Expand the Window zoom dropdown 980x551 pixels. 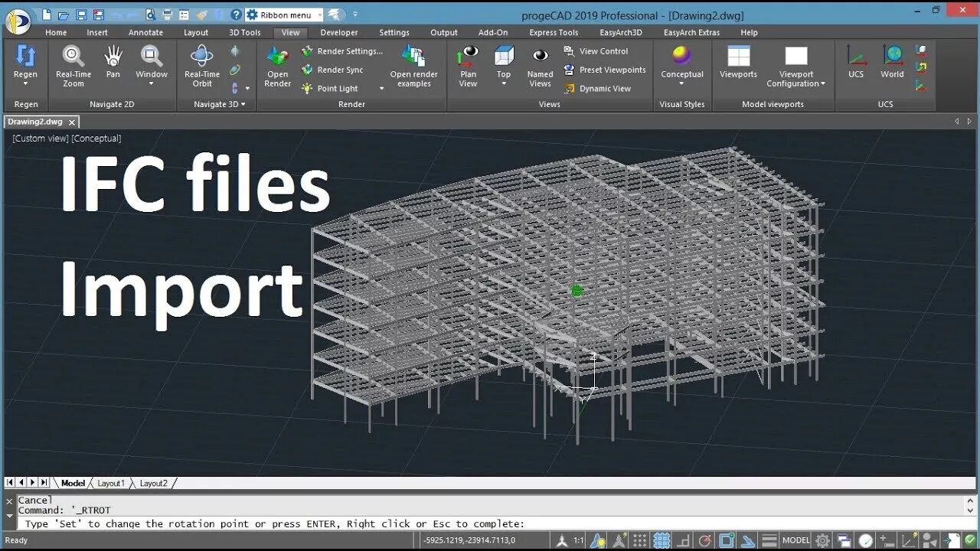(x=151, y=83)
